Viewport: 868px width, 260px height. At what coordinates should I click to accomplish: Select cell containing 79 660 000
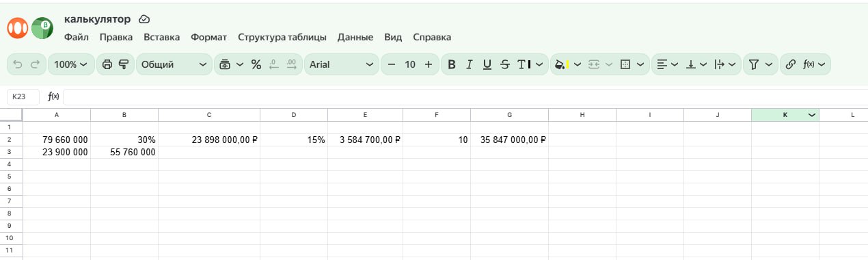(56, 140)
